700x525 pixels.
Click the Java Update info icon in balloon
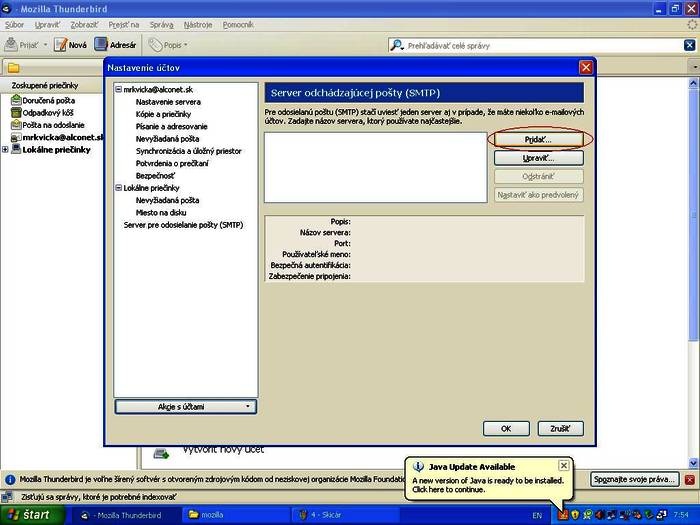click(418, 467)
